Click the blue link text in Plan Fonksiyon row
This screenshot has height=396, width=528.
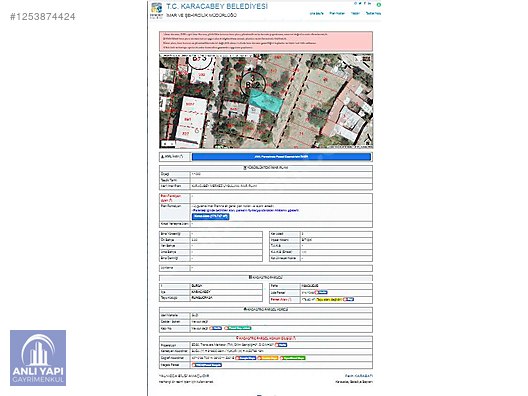point(245,210)
